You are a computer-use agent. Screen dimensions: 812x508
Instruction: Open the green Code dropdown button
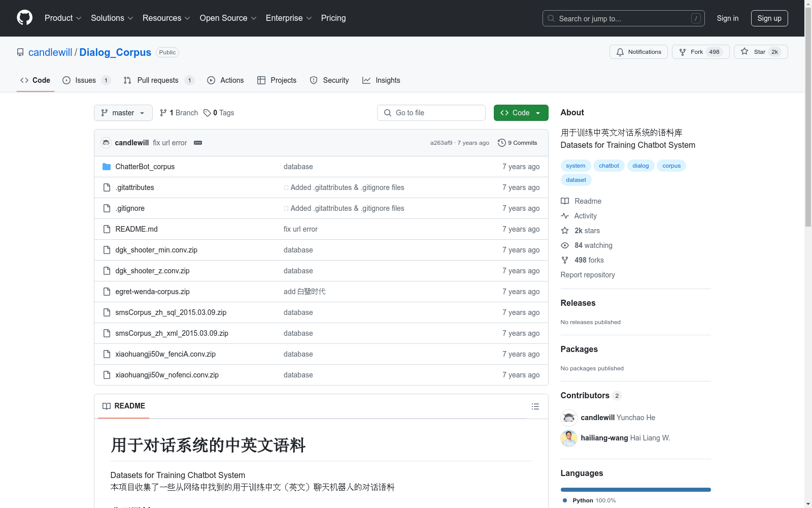coord(521,113)
